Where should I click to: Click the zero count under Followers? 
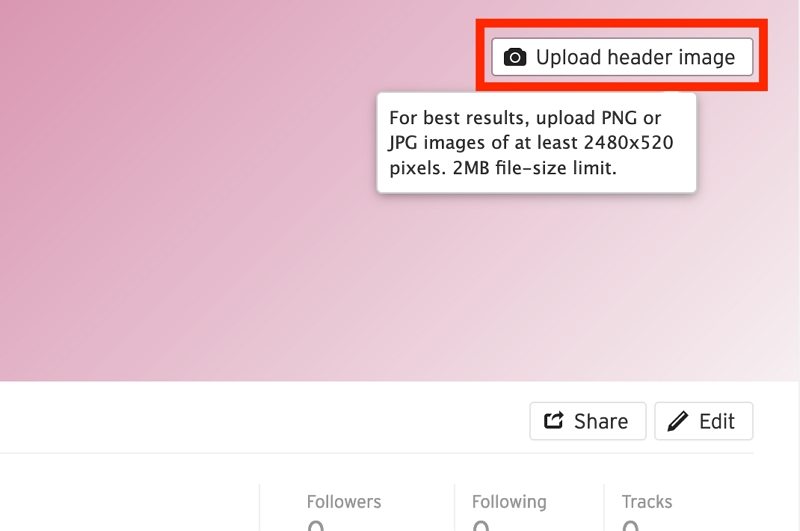[x=316, y=525]
